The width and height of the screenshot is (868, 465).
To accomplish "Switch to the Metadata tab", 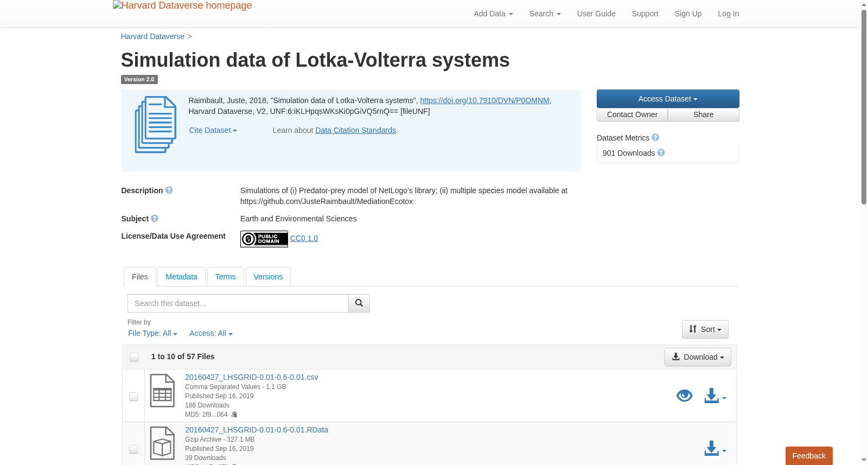I will coord(181,277).
